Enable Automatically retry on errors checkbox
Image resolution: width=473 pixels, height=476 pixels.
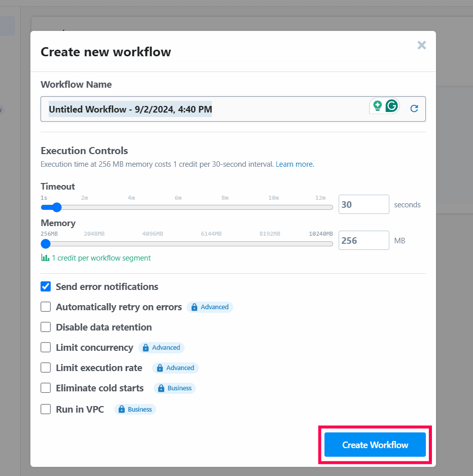[x=46, y=307]
